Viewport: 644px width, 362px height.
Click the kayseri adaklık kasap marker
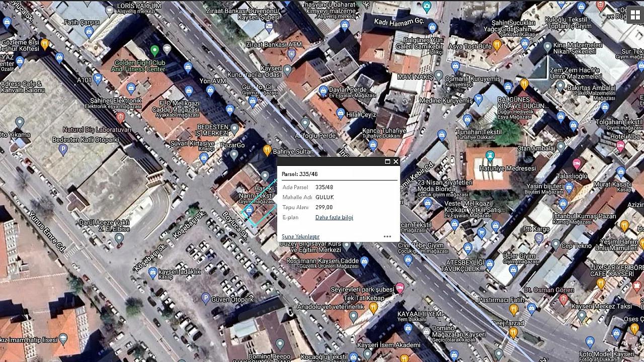point(153,272)
